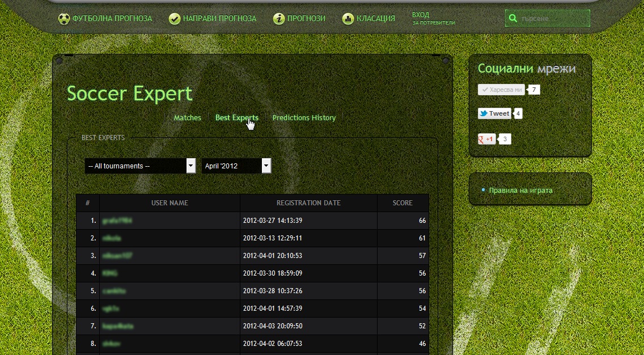
Task: Select the Best Experts tab
Action: coord(236,118)
